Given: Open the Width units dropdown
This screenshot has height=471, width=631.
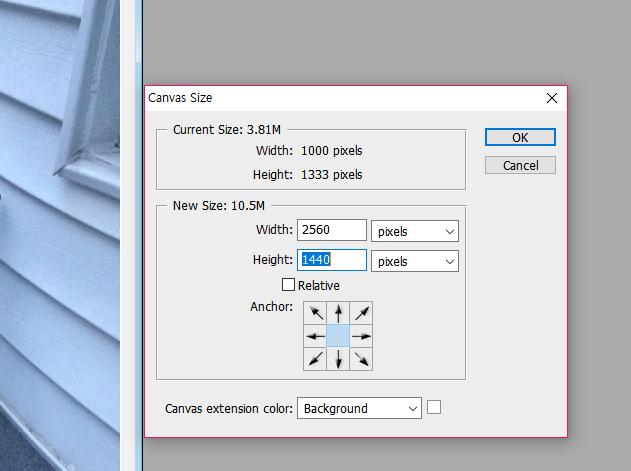Looking at the screenshot, I should coord(414,231).
